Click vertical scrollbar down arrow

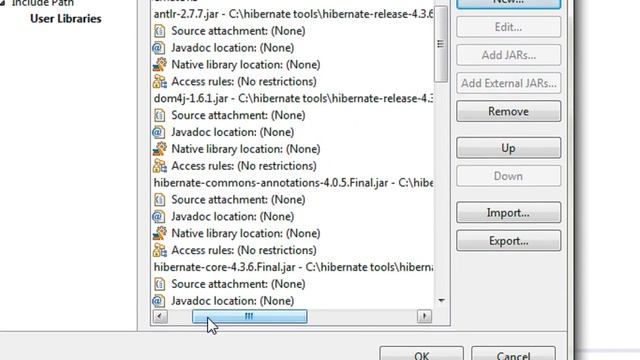tap(441, 301)
